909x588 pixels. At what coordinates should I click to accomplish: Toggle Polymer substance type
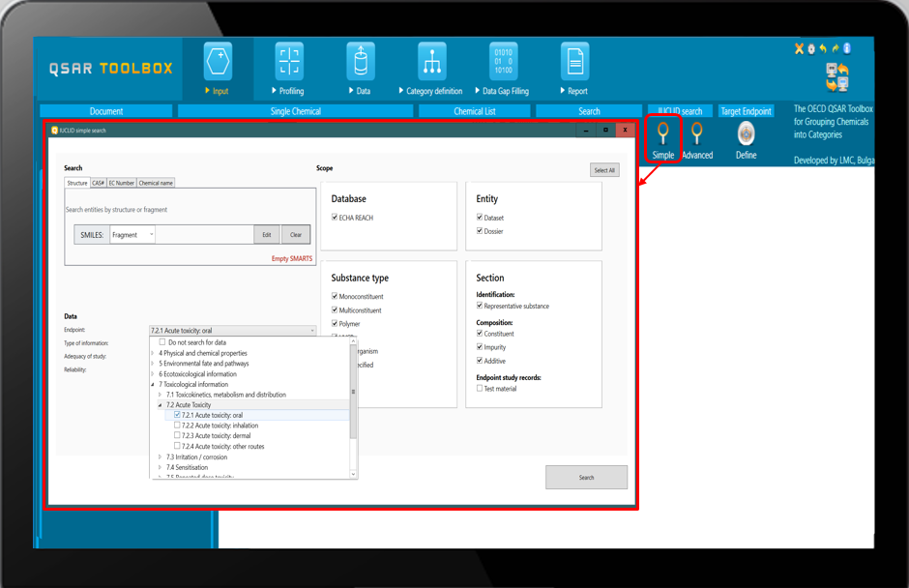(335, 323)
